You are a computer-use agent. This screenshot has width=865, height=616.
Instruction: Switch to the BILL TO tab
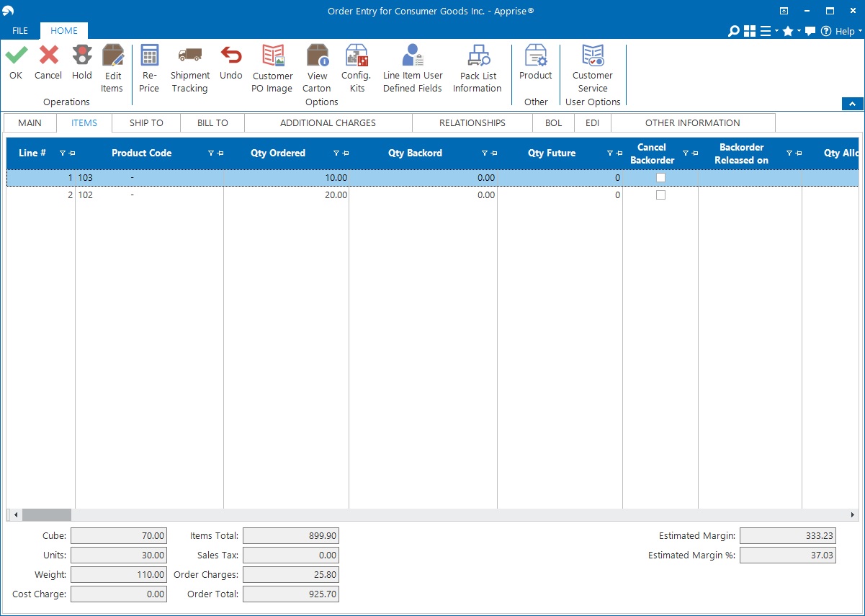coord(212,122)
